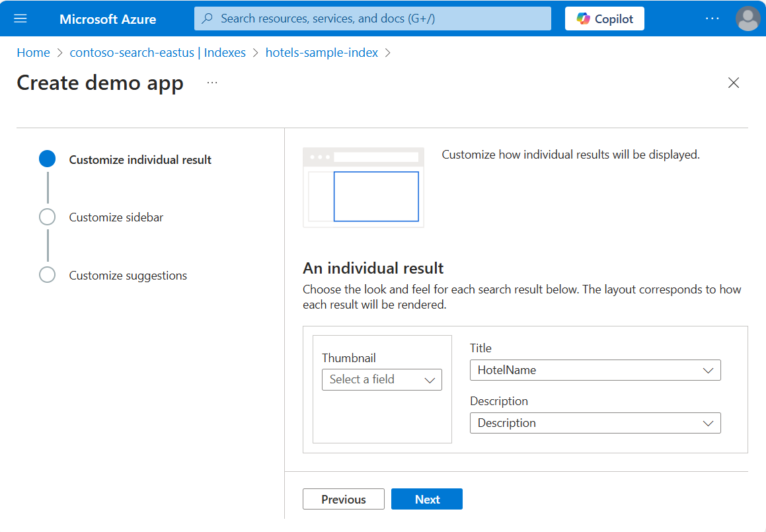This screenshot has height=532, width=766.
Task: Select the Customize suggestions step circle
Action: (47, 275)
